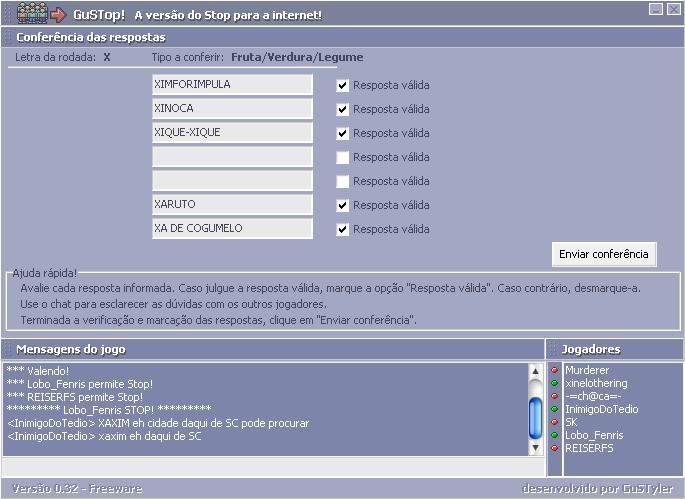Click the XINOCA answer field

pyautogui.click(x=232, y=108)
